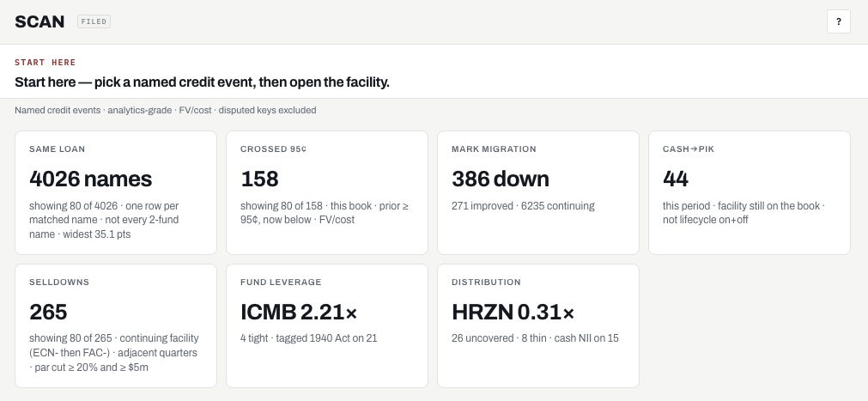Click the FILED status badge

tap(94, 21)
